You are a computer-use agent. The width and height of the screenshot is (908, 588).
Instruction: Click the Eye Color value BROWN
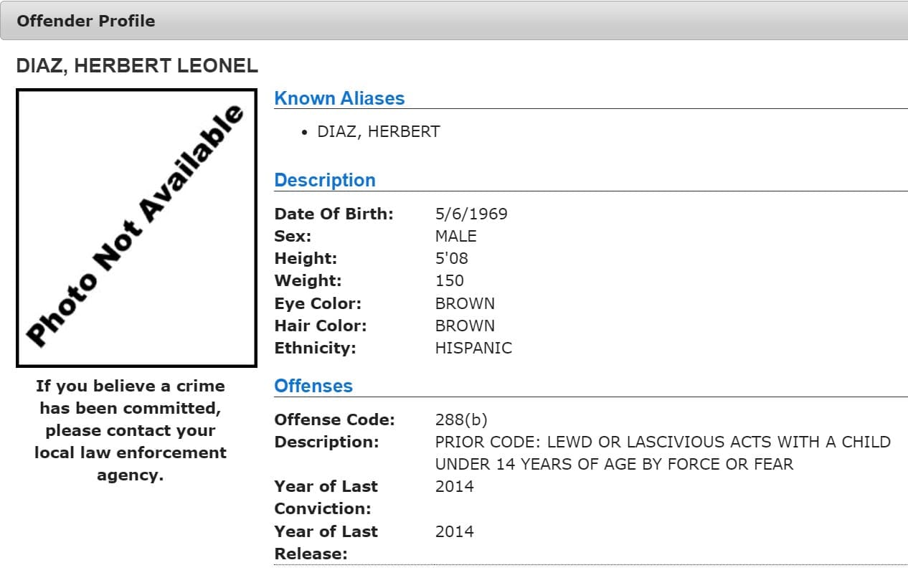coord(465,303)
